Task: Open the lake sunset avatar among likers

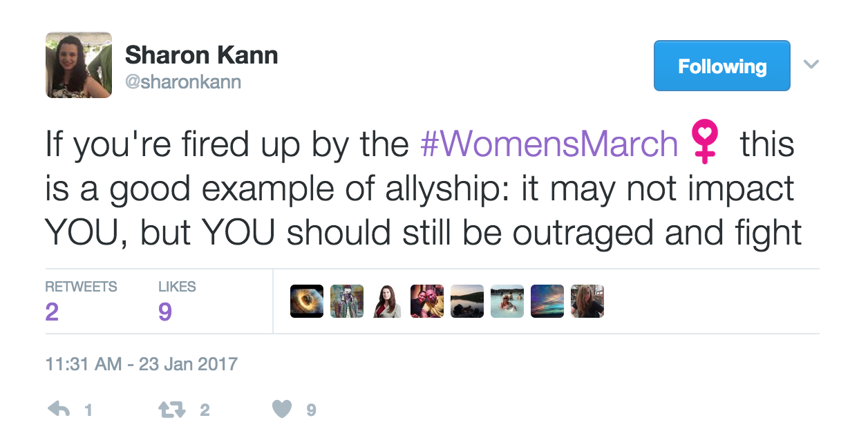Action: pyautogui.click(x=467, y=301)
